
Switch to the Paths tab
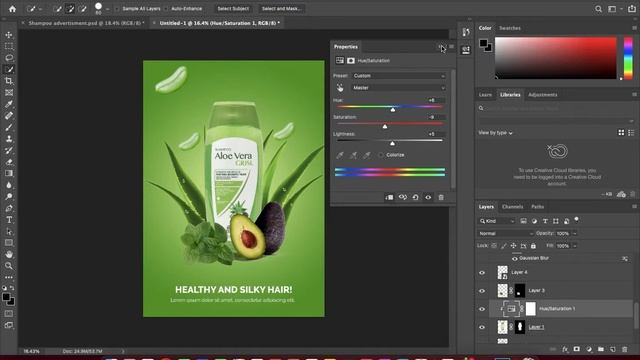pos(538,207)
